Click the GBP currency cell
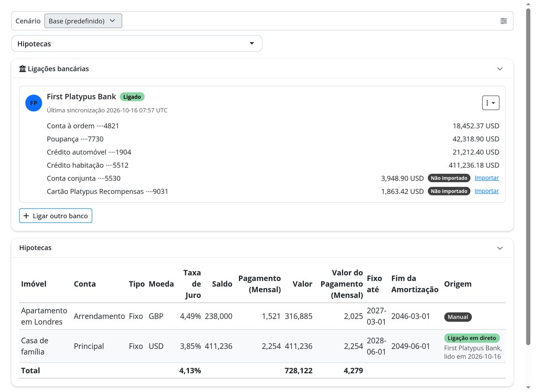The height and width of the screenshot is (392, 543). (x=156, y=316)
